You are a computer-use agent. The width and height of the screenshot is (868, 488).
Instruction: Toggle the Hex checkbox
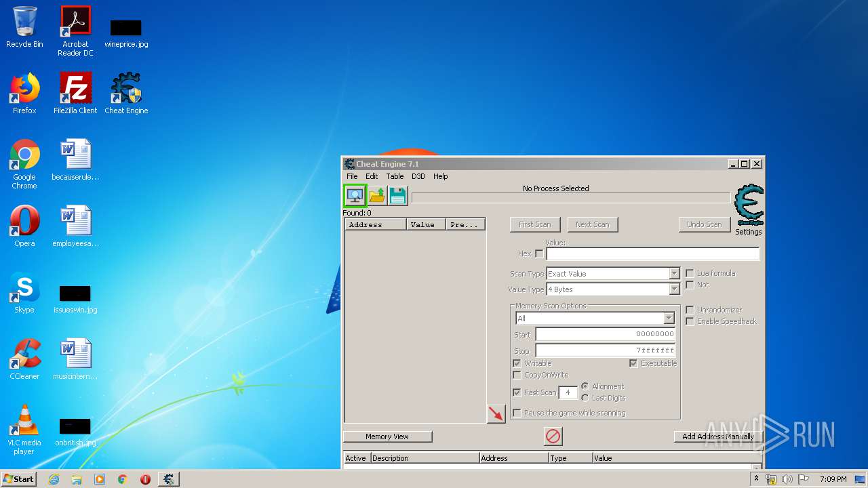point(539,253)
